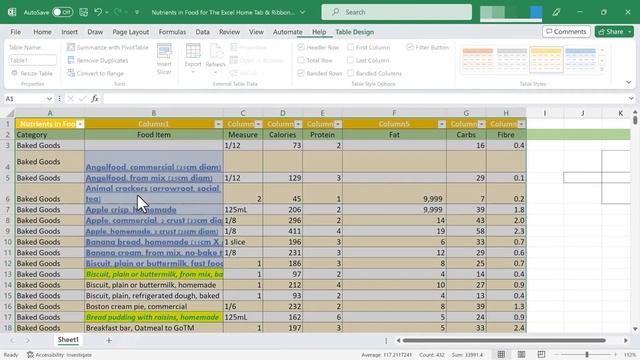
Task: Click the formula bar Enter checkmark icon
Action: (82, 99)
